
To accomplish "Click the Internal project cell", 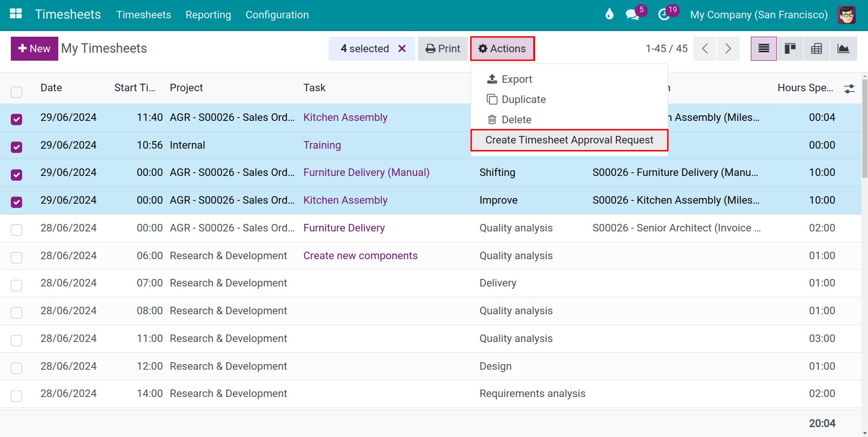I will [x=188, y=145].
